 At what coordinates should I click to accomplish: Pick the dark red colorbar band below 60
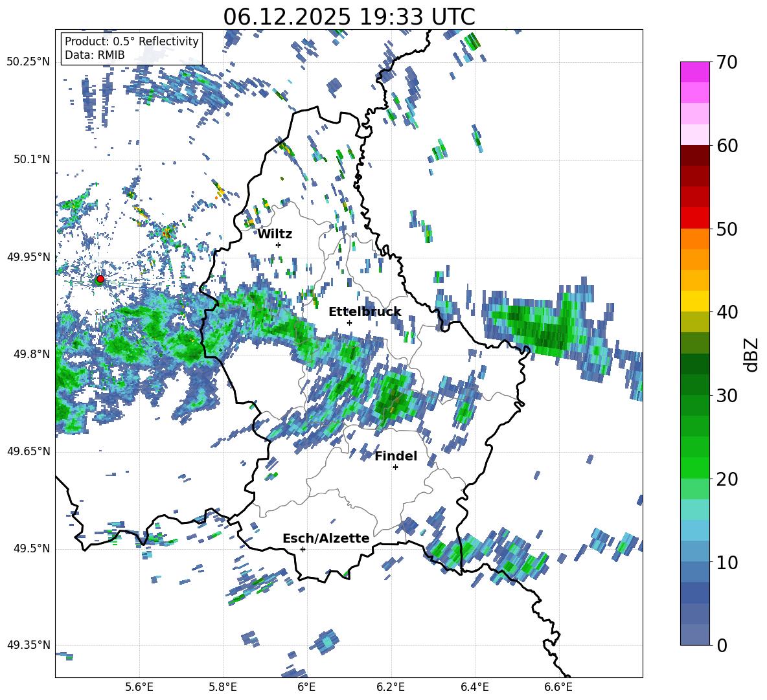coord(694,155)
